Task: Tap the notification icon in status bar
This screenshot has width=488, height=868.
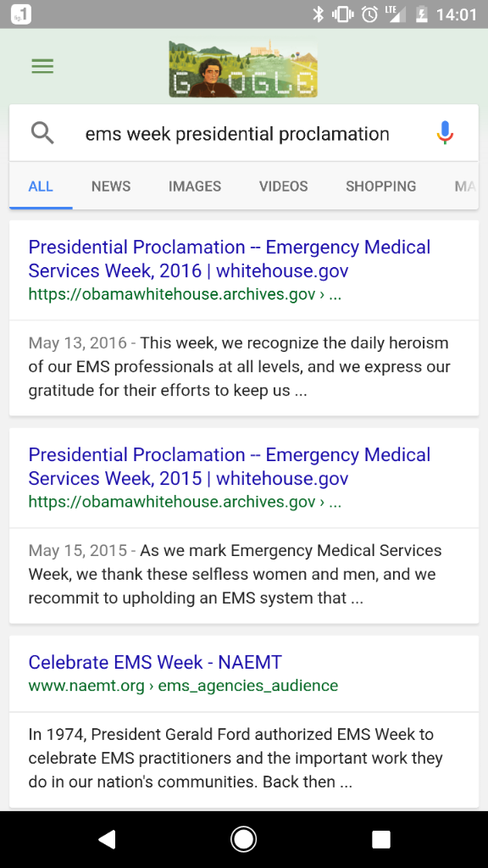Action: click(21, 14)
